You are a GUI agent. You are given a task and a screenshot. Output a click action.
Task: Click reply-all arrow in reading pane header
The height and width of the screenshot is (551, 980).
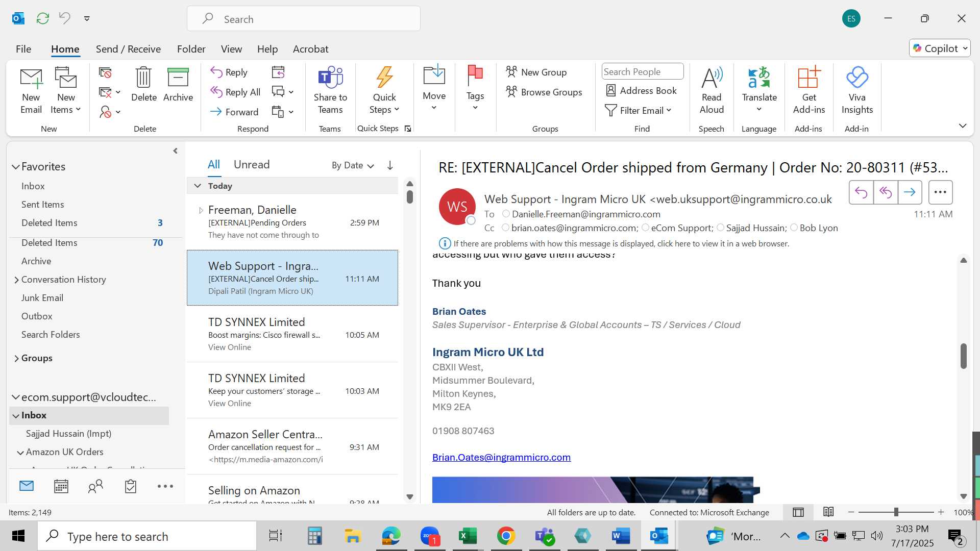point(886,192)
